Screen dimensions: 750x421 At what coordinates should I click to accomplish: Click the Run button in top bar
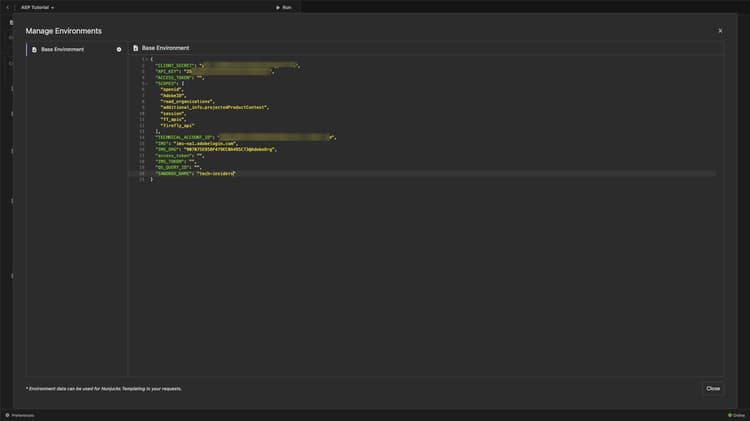pos(284,7)
